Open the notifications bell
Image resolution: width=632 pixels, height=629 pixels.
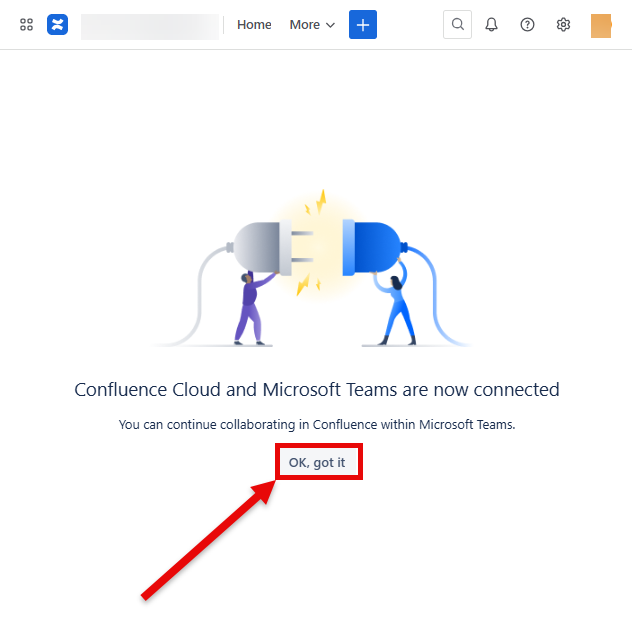click(491, 25)
